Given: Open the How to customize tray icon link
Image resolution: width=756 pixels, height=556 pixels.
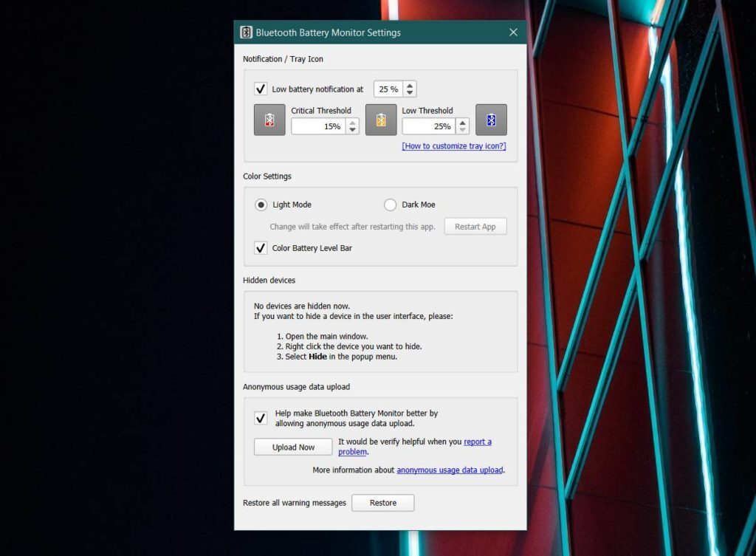Looking at the screenshot, I should (453, 146).
